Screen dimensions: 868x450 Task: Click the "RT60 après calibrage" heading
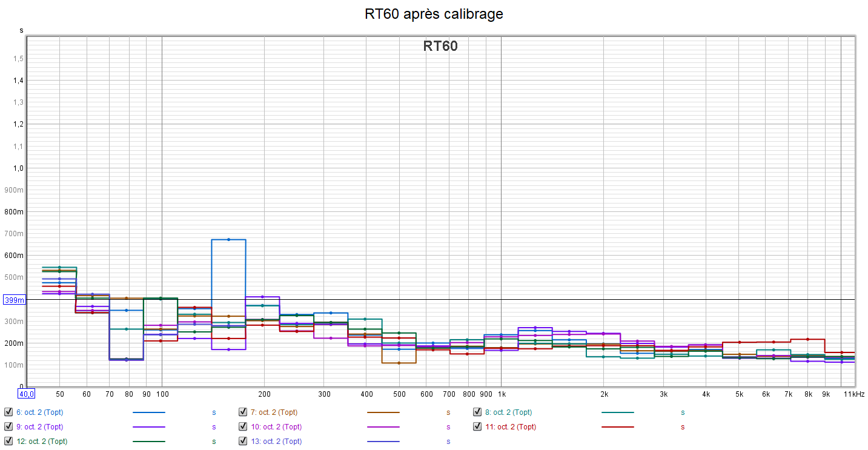click(434, 14)
